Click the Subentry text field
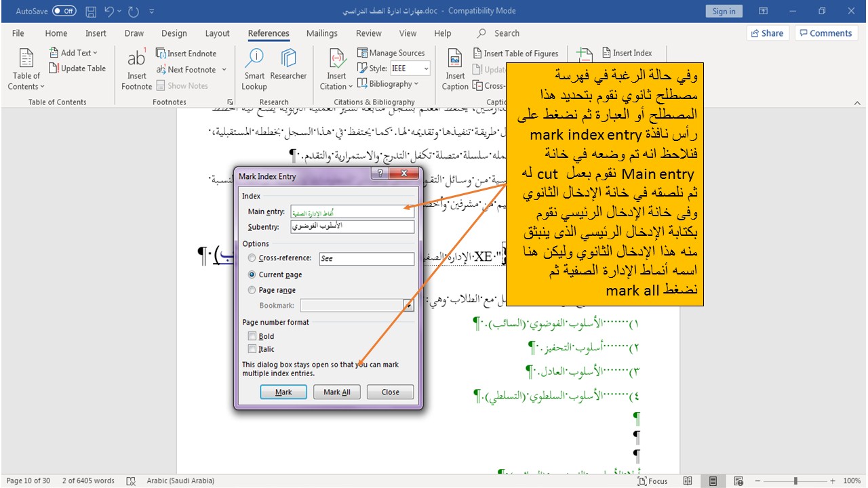 pos(352,226)
